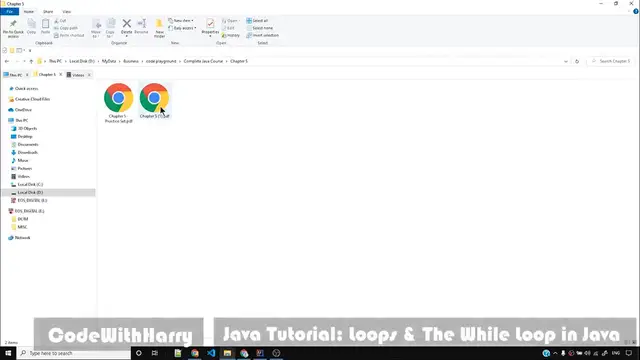The height and width of the screenshot is (360, 640).
Task: Open Creative Cloud Files in sidebar
Action: pyautogui.click(x=32, y=99)
